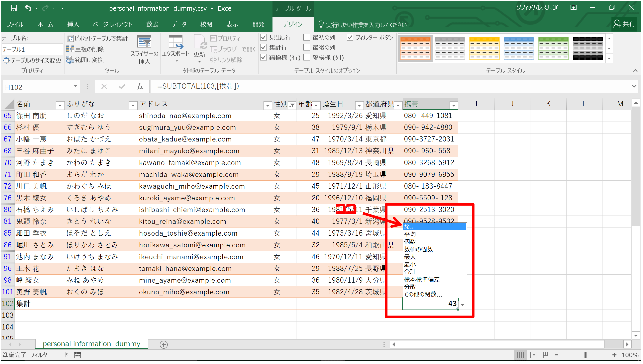The height and width of the screenshot is (364, 643).
Task: Click the Remove Duplicates (重複の削除) icon
Action: click(70, 49)
